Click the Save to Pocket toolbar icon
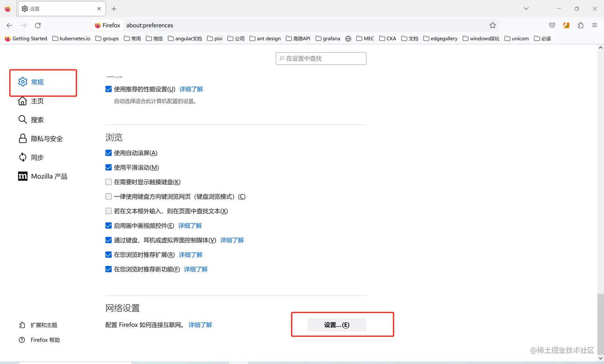The image size is (604, 364). (552, 25)
